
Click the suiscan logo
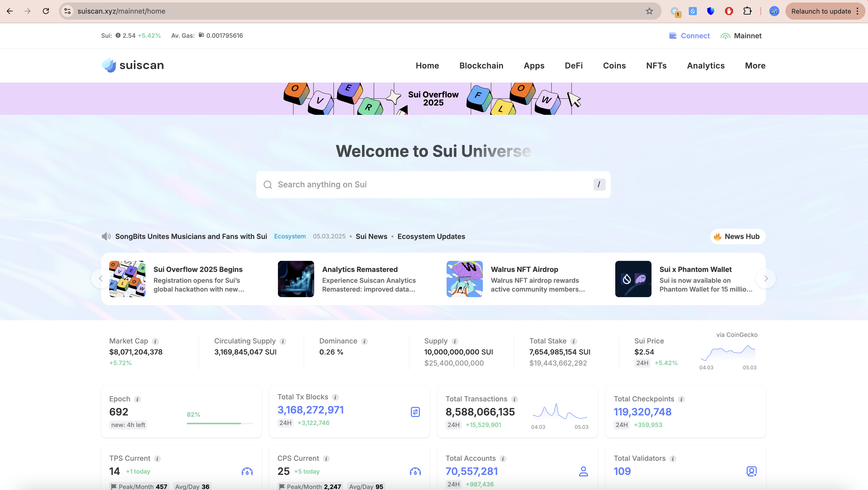[x=133, y=65]
